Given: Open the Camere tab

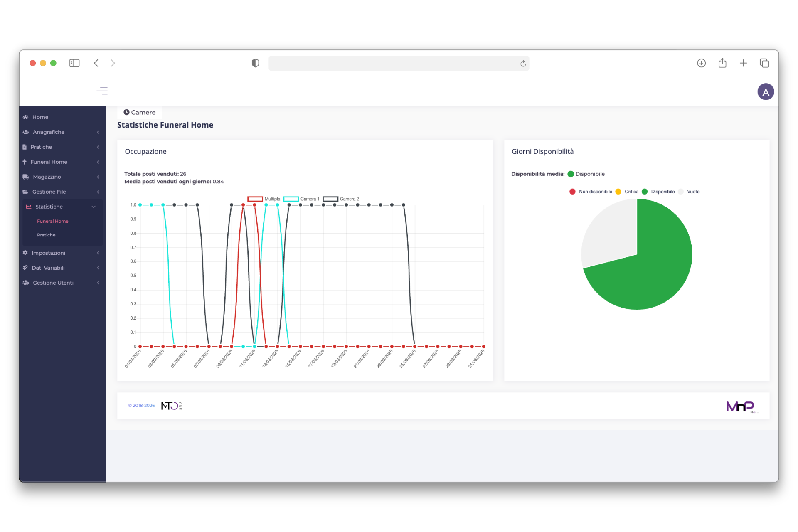Looking at the screenshot, I should 140,112.
